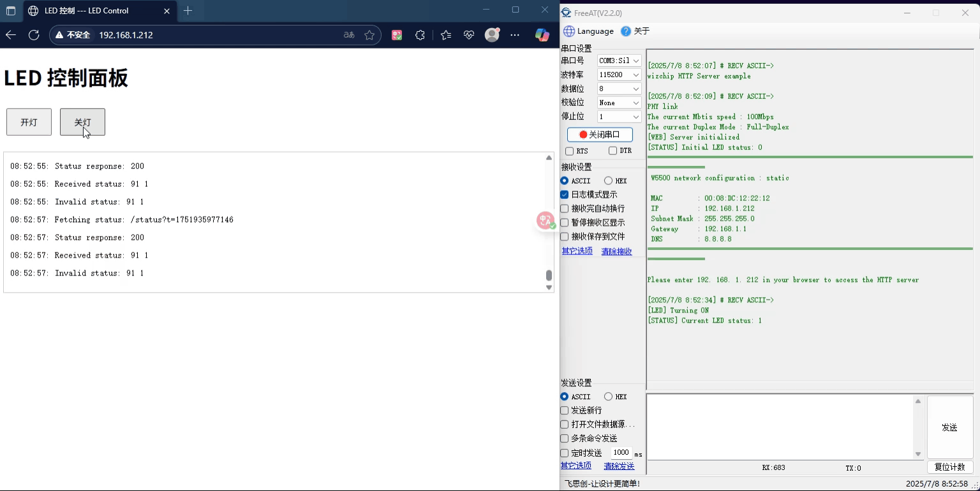
Task: Expand the COM3 serial port dropdown
Action: pyautogui.click(x=619, y=61)
